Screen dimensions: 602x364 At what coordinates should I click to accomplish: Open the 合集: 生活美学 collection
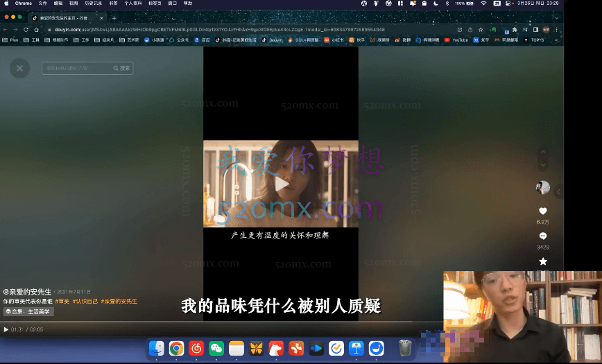coord(28,312)
